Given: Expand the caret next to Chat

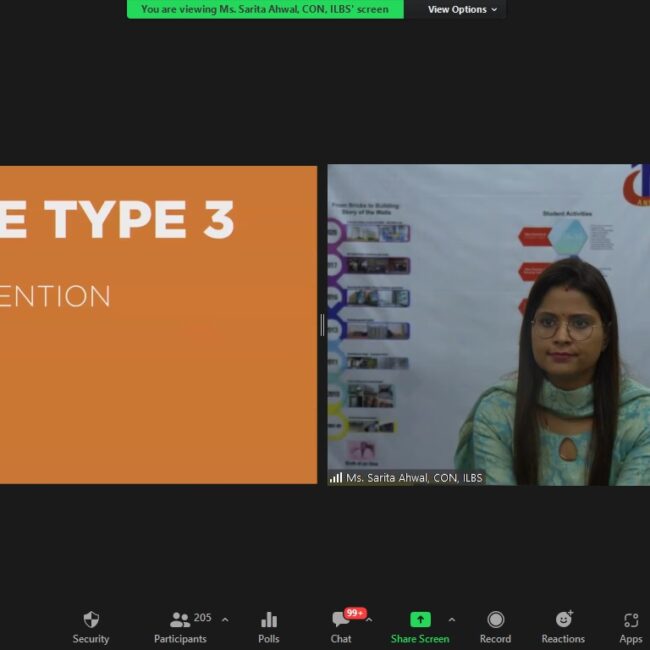Looking at the screenshot, I should 369,620.
